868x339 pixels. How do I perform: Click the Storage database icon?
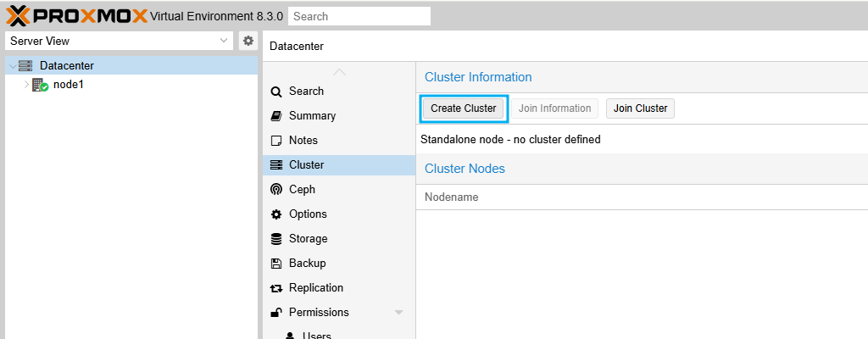point(275,239)
